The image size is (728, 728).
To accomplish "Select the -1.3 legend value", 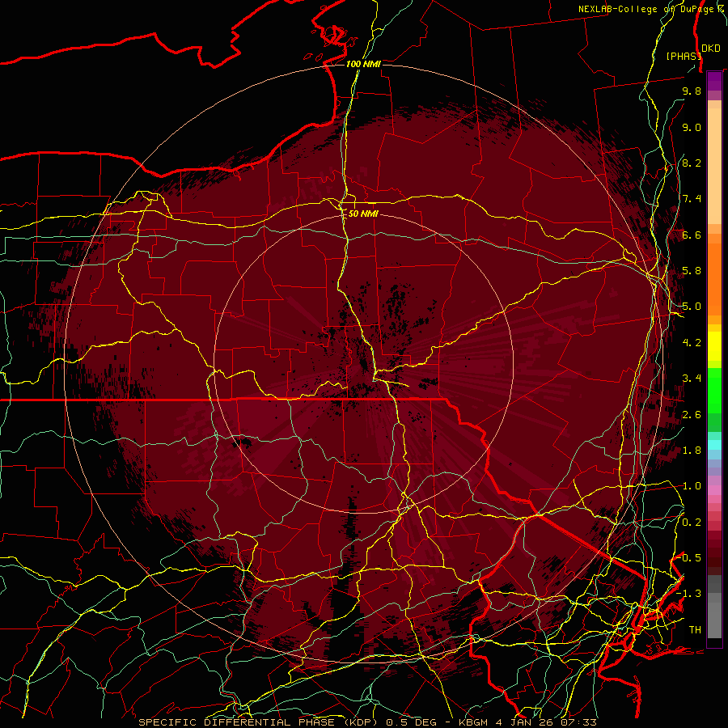I will pyautogui.click(x=689, y=594).
